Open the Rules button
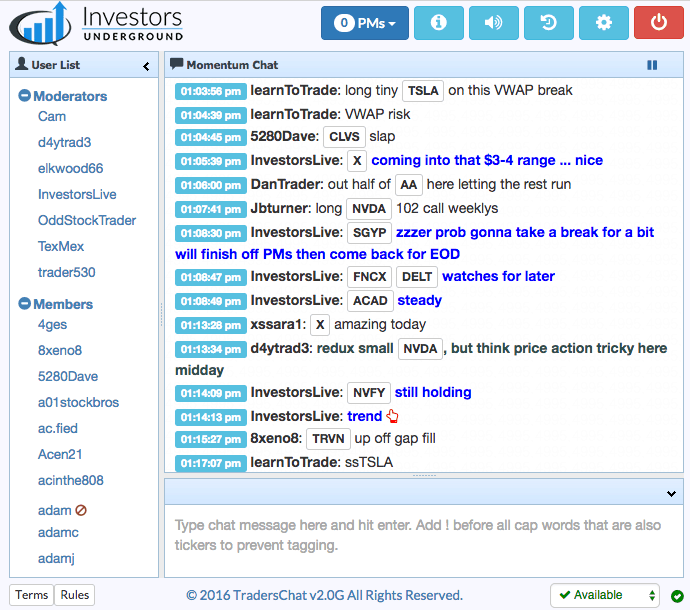This screenshot has width=690, height=610. click(74, 595)
